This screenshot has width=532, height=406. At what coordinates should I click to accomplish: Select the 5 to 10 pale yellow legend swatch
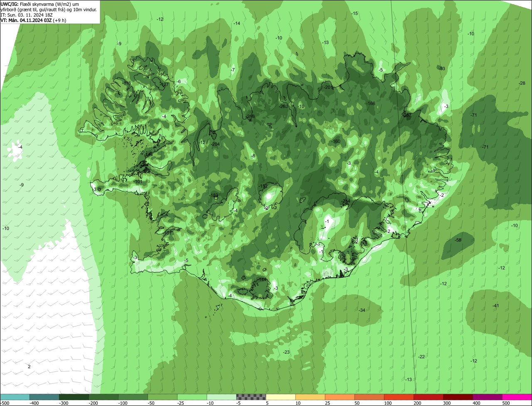pyautogui.click(x=281, y=397)
